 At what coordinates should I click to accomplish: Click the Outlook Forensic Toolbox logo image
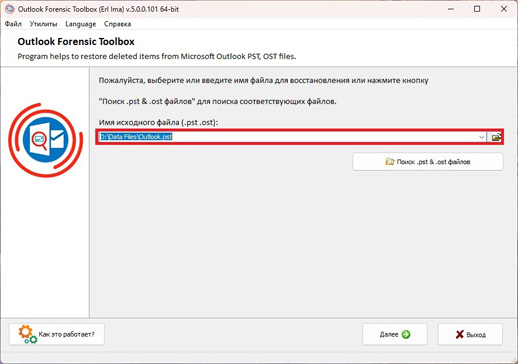[46, 140]
